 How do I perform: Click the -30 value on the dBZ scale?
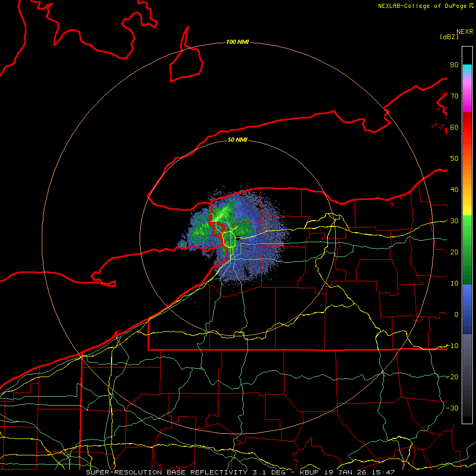pos(452,408)
